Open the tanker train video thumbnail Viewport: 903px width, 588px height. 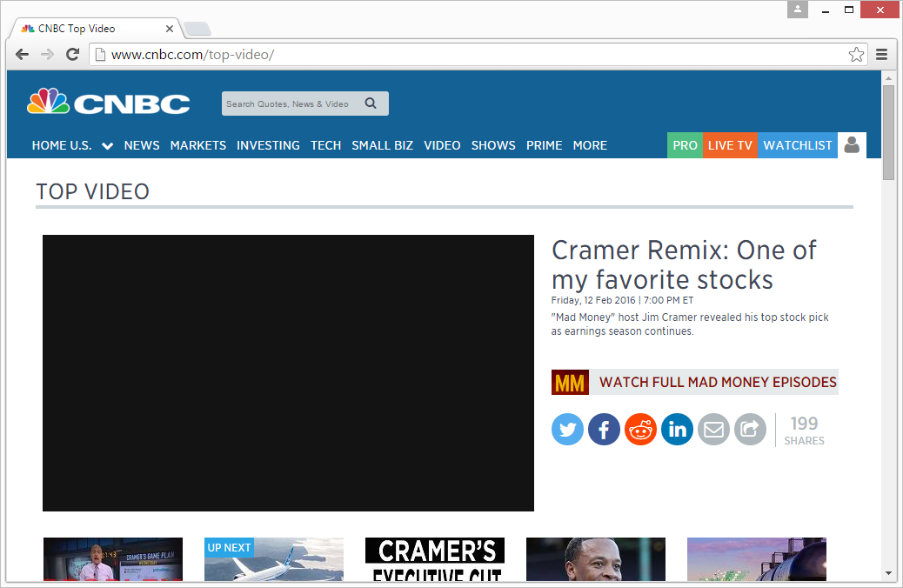click(x=757, y=559)
